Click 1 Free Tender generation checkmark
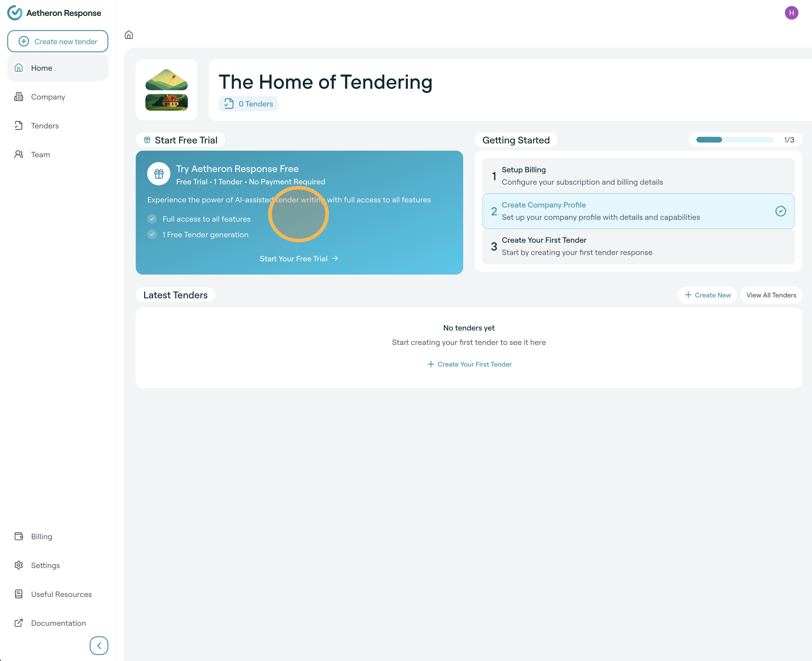 152,235
